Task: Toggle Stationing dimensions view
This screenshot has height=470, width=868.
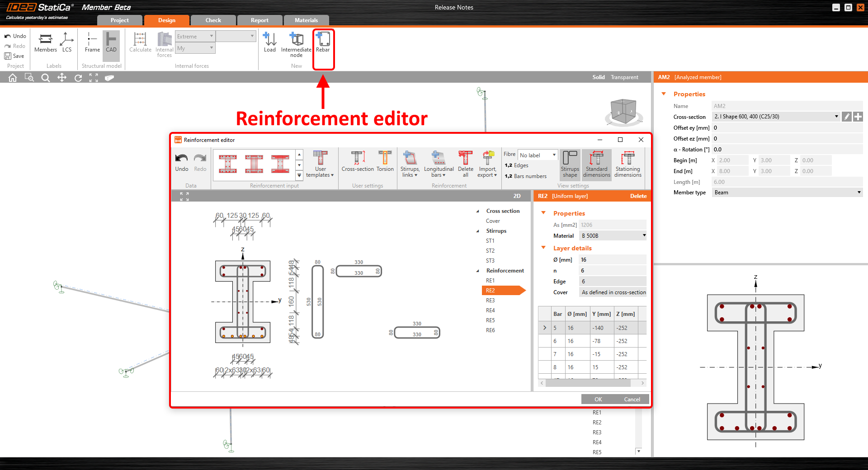Action: pos(628,164)
